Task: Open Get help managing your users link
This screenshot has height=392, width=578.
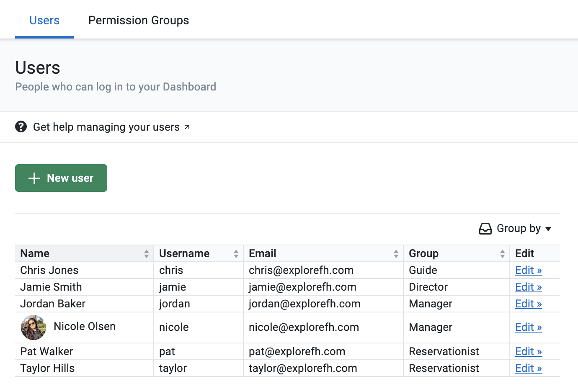Action: click(x=106, y=127)
